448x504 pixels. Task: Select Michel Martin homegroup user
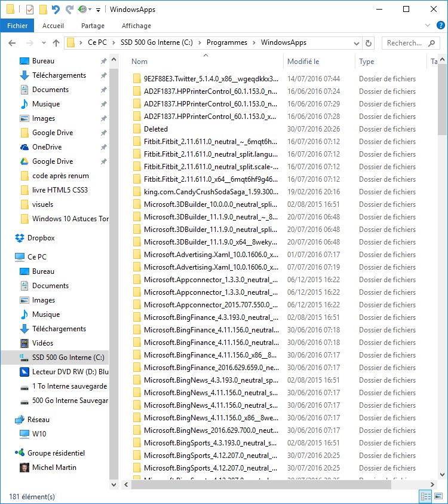[54, 468]
